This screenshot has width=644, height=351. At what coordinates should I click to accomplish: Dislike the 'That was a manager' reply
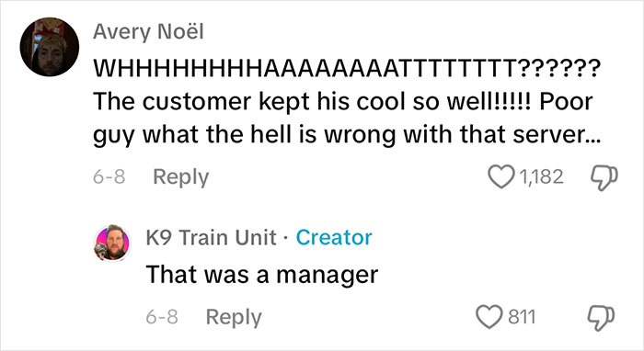click(601, 318)
